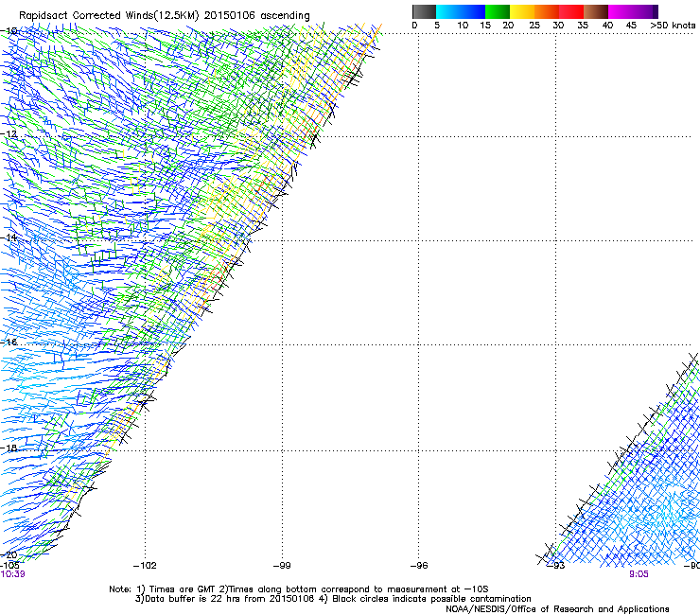Click the -18 latitude axis label
Screen dimensions: 700x615
coord(9,448)
